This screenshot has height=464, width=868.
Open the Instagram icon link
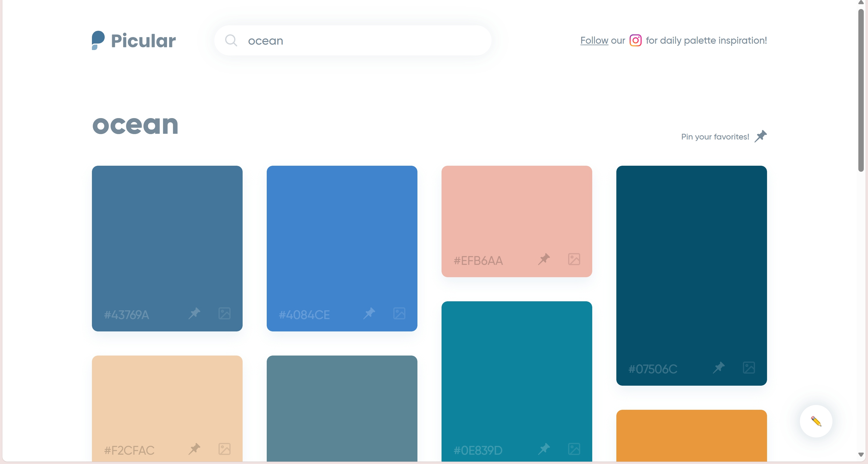pos(635,40)
